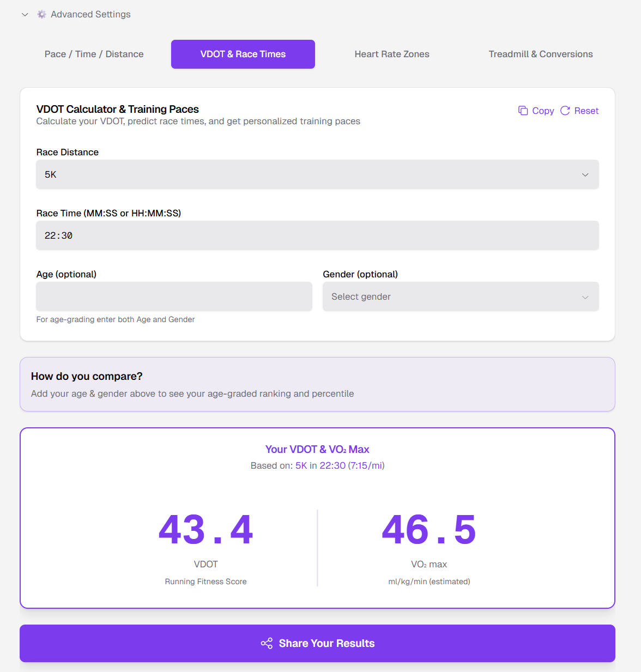Click the Copy text label

(x=543, y=111)
